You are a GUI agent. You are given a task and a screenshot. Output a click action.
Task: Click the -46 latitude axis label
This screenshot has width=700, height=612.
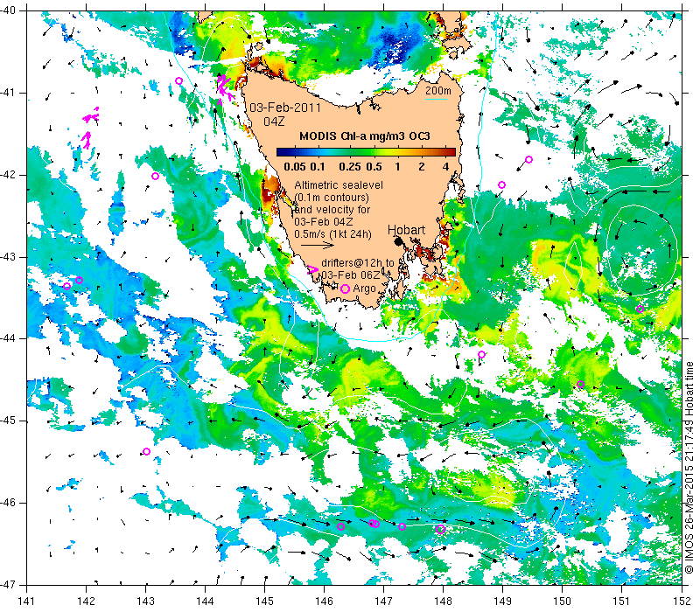[8, 503]
